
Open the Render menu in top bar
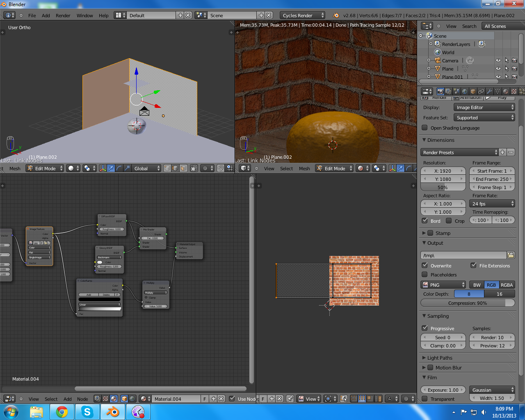click(x=63, y=16)
